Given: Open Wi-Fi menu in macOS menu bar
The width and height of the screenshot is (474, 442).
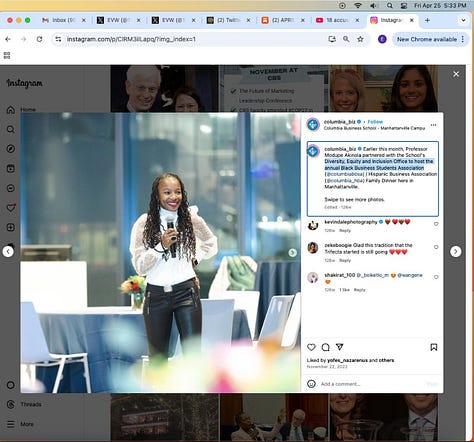Looking at the screenshot, I should tap(358, 6).
